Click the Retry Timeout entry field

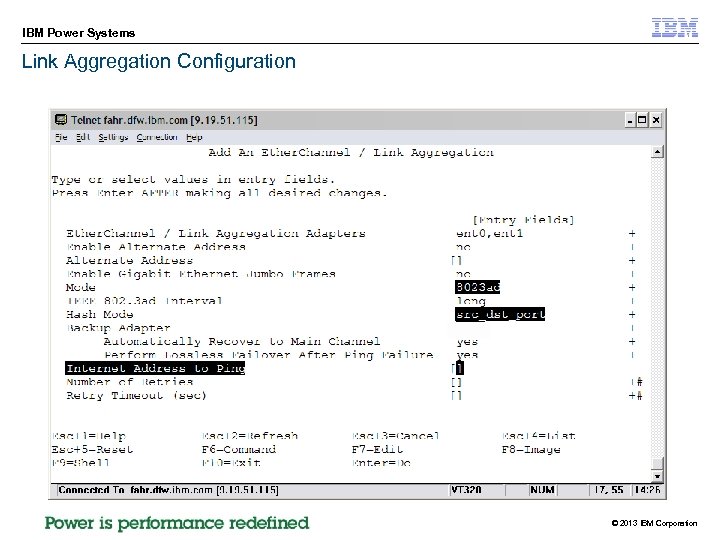pos(456,395)
